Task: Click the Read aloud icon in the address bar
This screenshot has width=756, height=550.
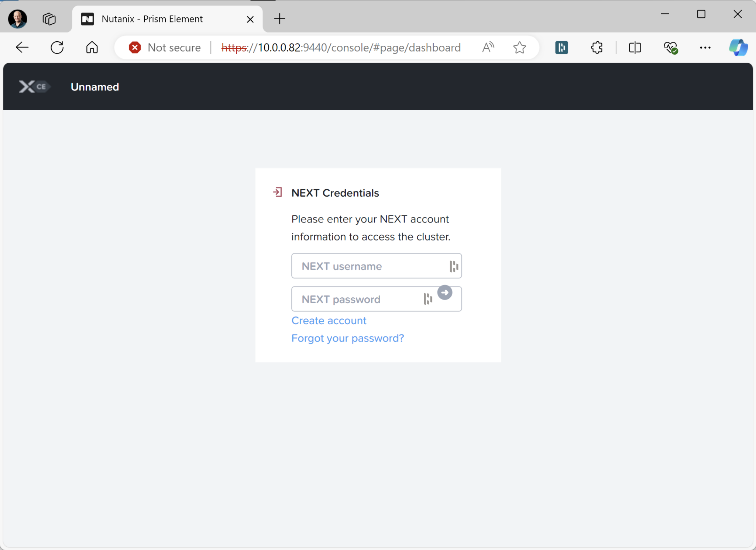Action: pyautogui.click(x=488, y=47)
